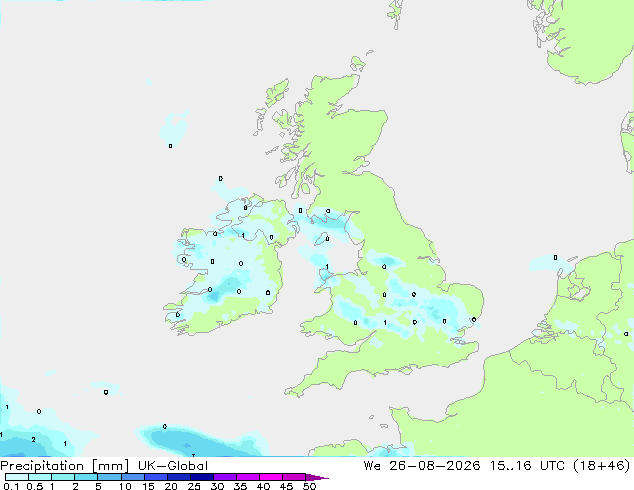Image resolution: width=634 pixels, height=490 pixels.
Task: Click the 30–35 mm purple legend swatch
Action: tap(225, 477)
